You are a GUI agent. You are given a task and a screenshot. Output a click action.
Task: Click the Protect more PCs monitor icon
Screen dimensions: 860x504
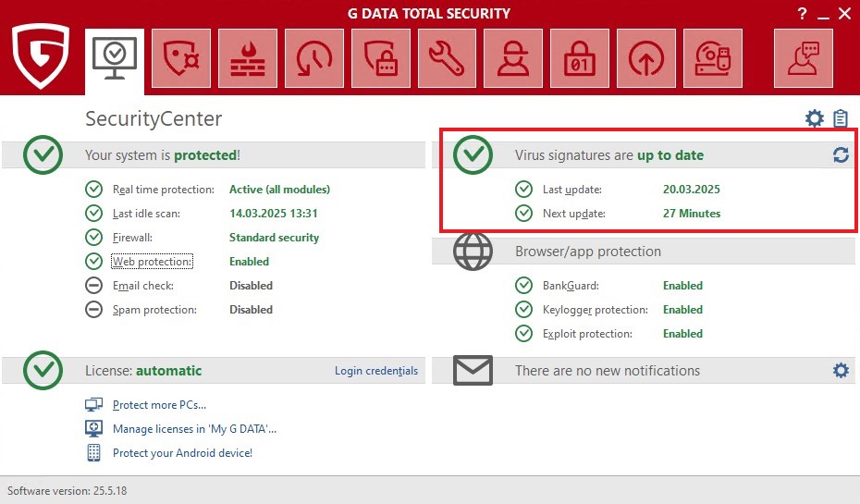click(x=93, y=405)
